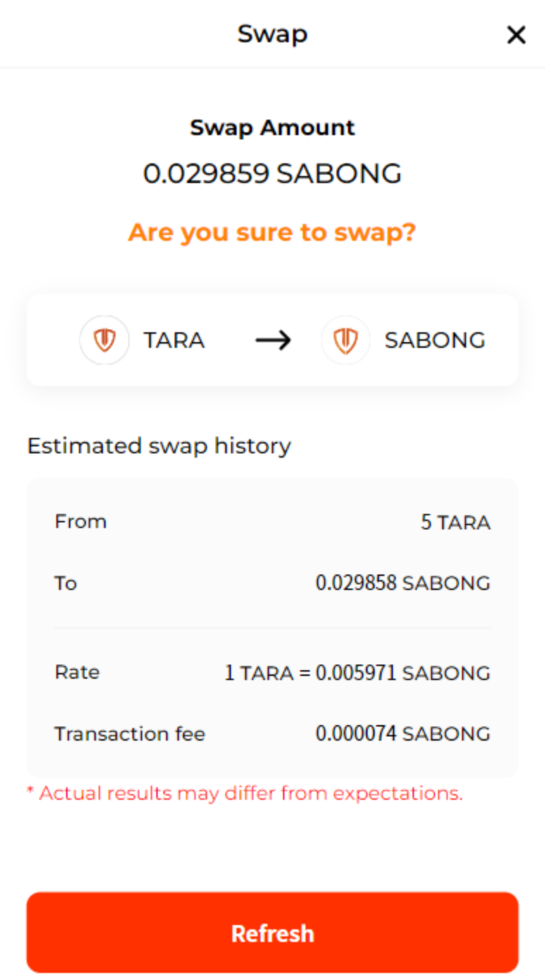Select the arrow between TARA and SABONG
Image resolution: width=545 pixels, height=980 pixels.
(x=274, y=340)
